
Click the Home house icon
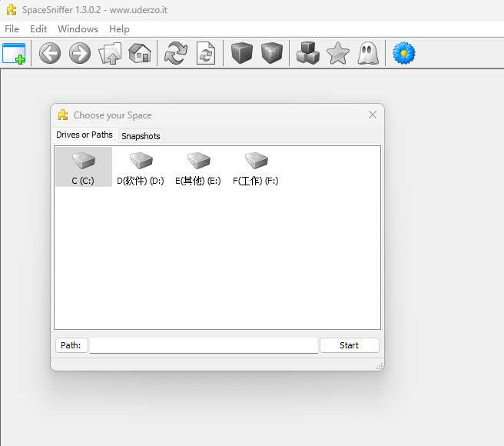click(140, 53)
